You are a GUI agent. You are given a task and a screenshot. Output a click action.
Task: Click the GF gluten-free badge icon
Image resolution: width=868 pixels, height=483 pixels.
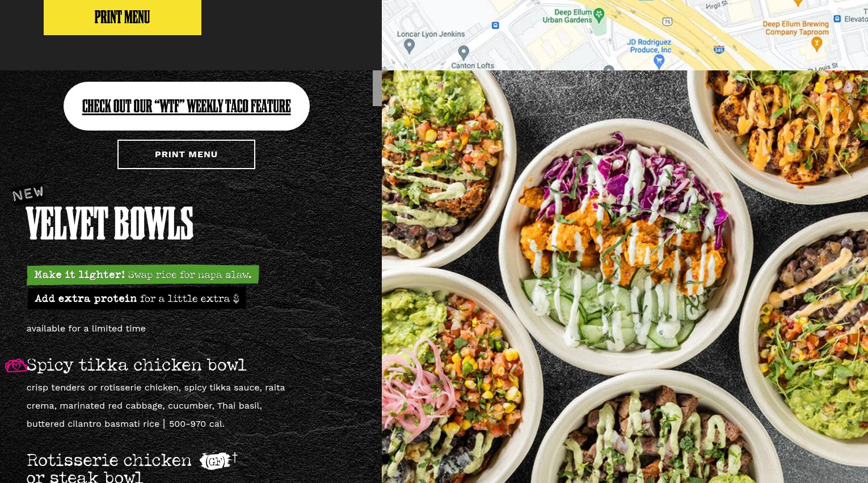click(x=215, y=461)
